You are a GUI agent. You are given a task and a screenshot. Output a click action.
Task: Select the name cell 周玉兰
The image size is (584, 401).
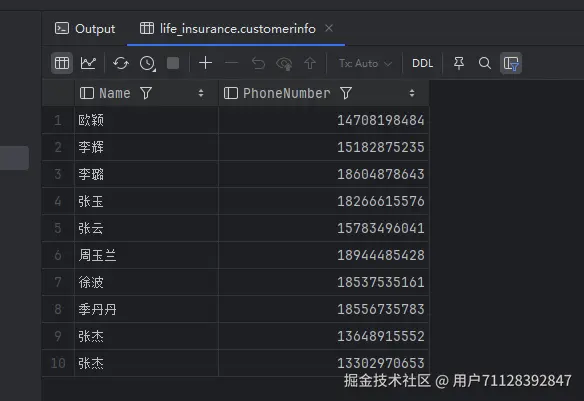pos(146,255)
